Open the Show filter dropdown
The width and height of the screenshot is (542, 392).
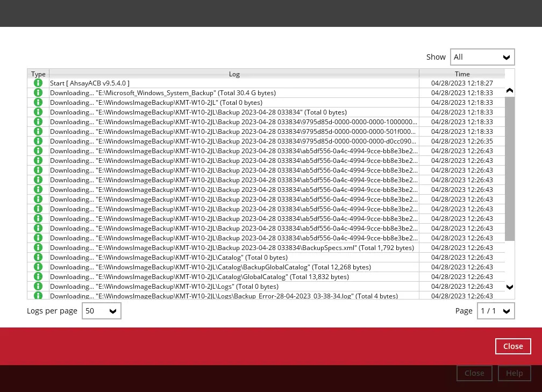pyautogui.click(x=482, y=57)
